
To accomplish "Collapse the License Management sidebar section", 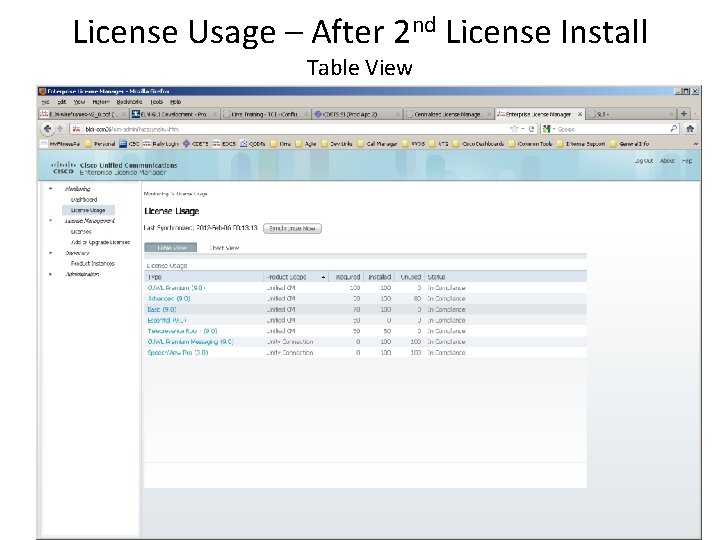I will [51, 221].
